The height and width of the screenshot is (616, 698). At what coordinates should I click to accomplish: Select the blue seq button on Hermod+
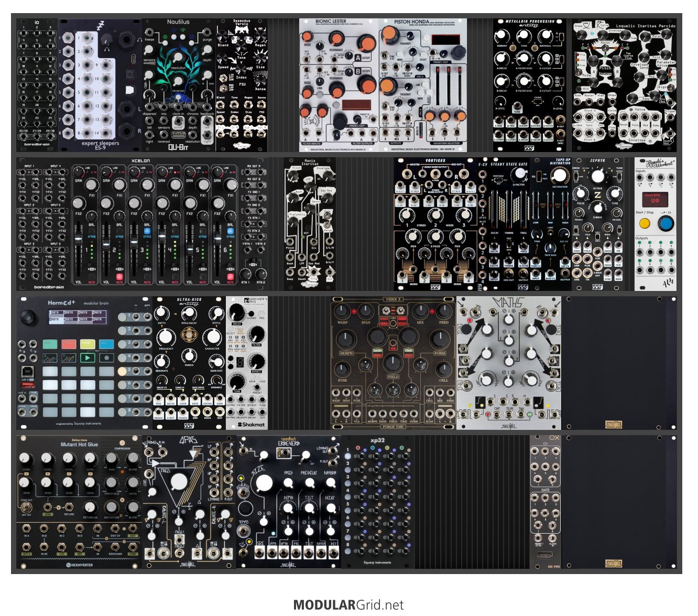coord(106,344)
